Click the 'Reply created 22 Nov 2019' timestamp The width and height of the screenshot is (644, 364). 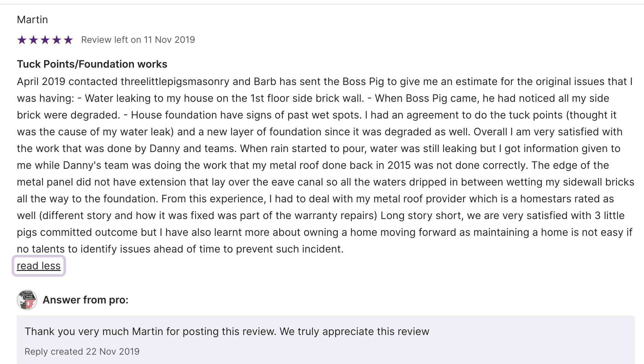point(82,351)
